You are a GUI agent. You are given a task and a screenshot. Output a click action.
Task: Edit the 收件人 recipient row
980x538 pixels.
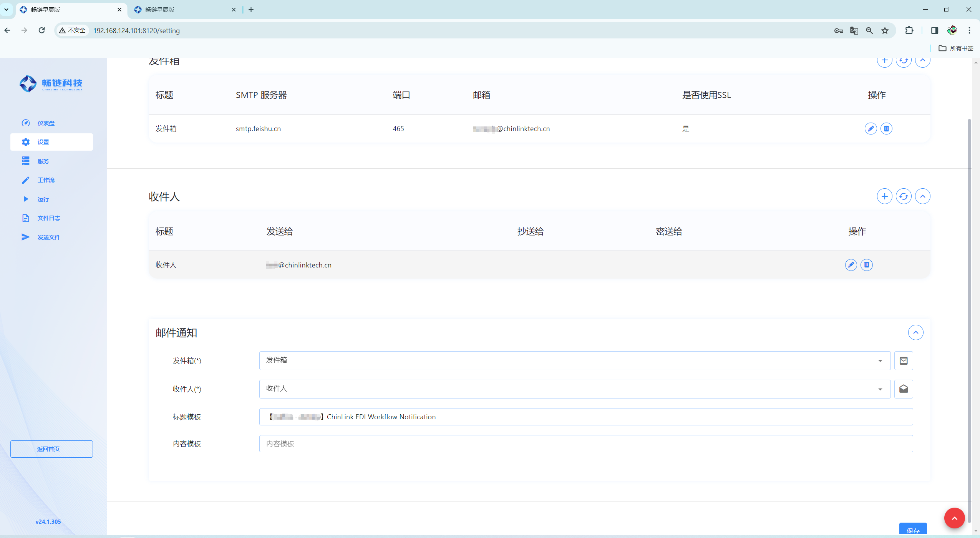(x=851, y=265)
